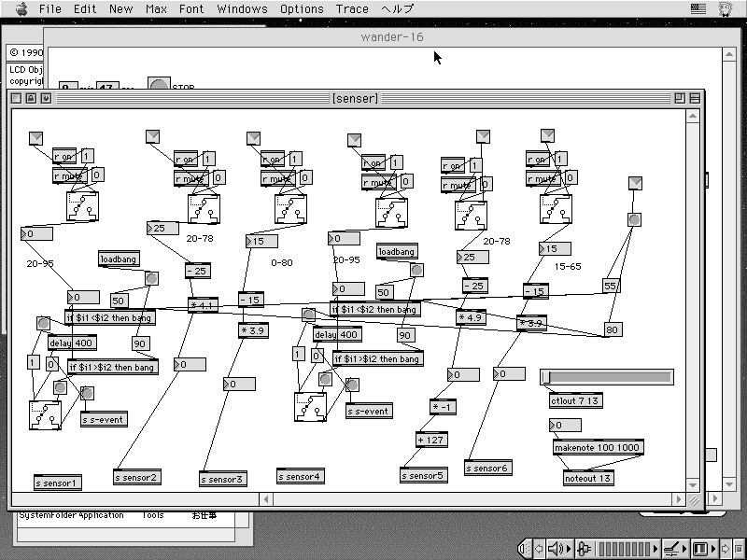
Task: Click the zoom box of the senser window
Action: [x=680, y=98]
